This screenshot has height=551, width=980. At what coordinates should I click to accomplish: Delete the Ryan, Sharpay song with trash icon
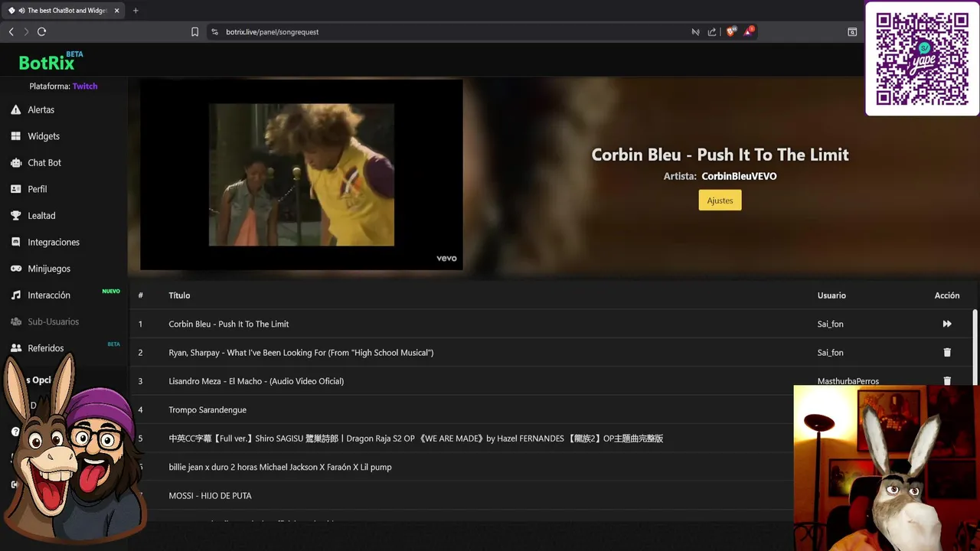coord(947,353)
